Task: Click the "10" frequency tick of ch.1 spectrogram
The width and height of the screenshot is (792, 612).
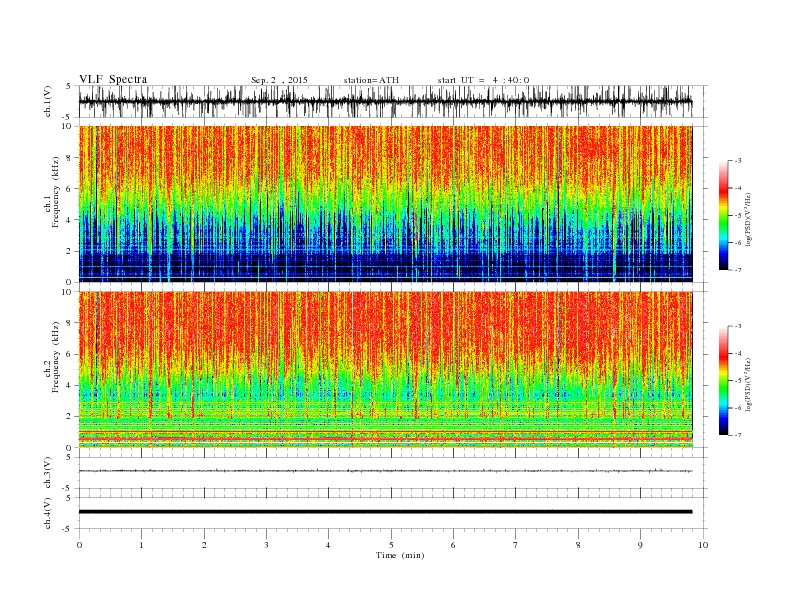Action: [68, 126]
